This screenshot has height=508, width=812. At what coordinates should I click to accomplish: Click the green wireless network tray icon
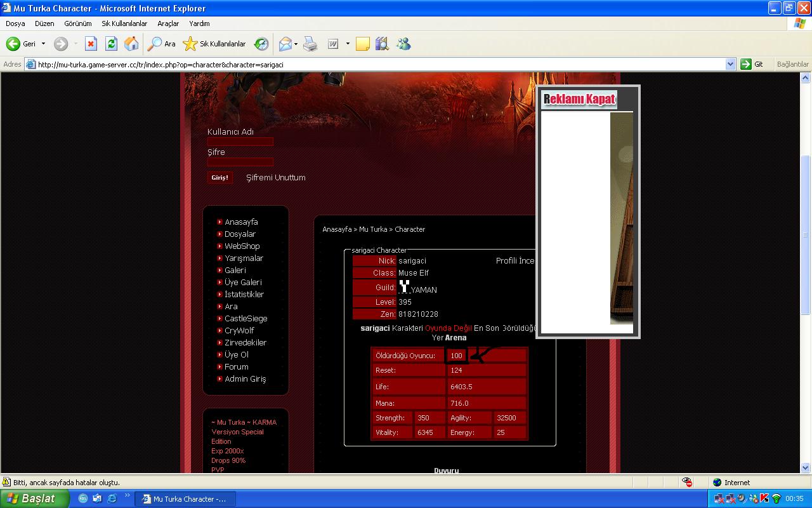(x=776, y=498)
